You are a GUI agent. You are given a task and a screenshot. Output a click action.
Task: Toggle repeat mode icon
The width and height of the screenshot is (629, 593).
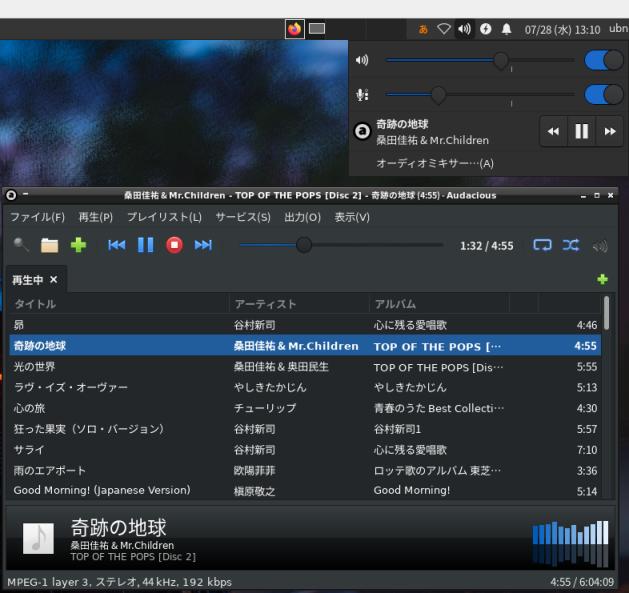pos(542,245)
